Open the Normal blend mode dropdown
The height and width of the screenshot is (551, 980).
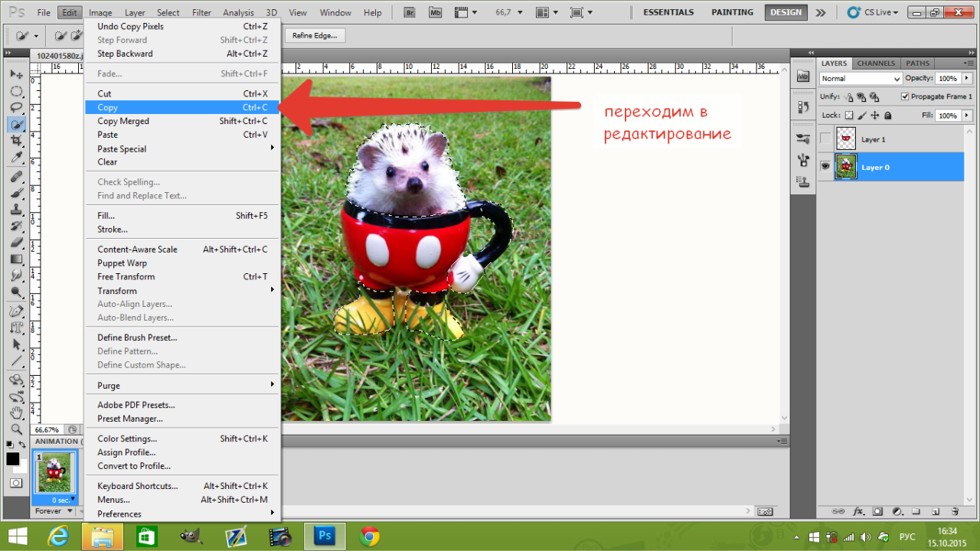tap(861, 79)
